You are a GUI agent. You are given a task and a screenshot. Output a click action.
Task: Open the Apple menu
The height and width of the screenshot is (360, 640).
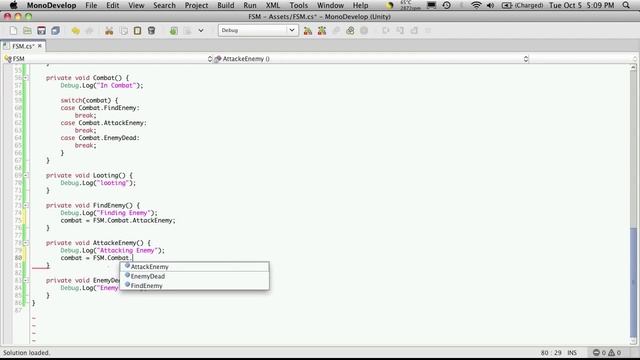point(13,5)
